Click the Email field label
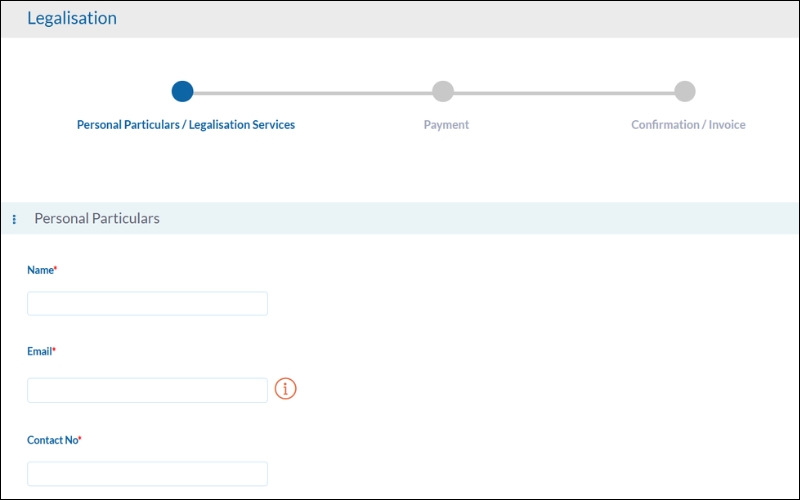Screen dimensions: 800x500 coord(39,352)
